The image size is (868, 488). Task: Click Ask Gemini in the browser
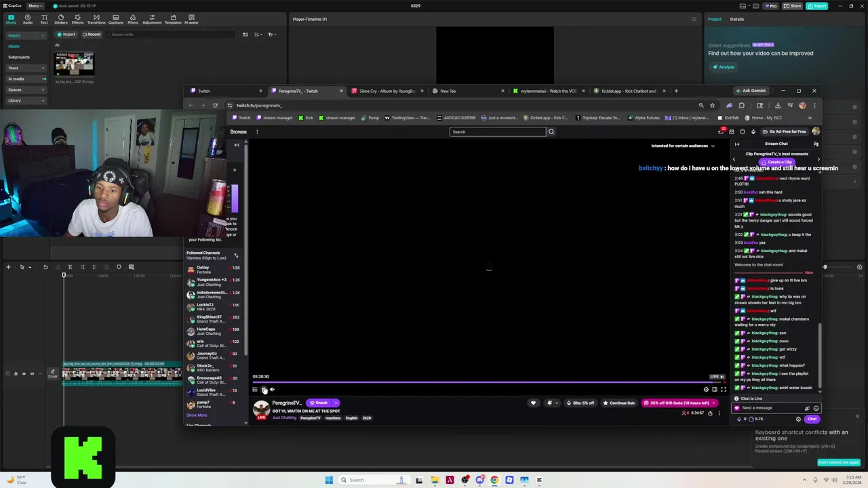pos(751,91)
